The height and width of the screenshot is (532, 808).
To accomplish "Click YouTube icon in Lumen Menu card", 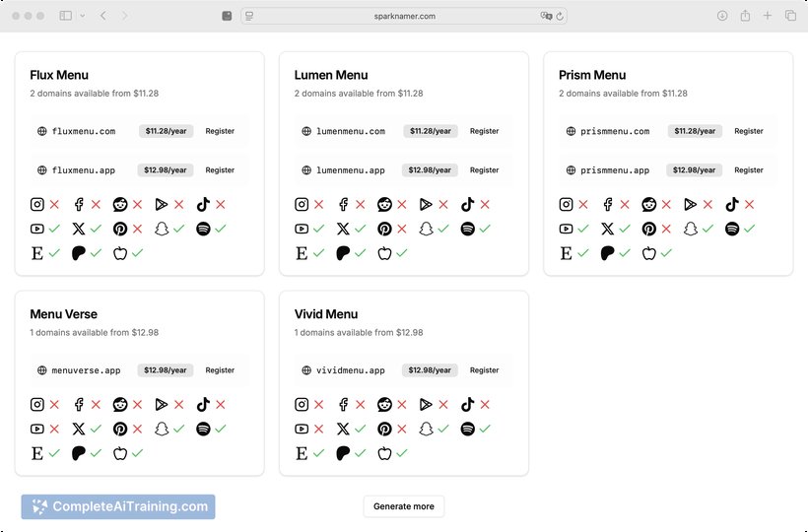I will pyautogui.click(x=302, y=229).
